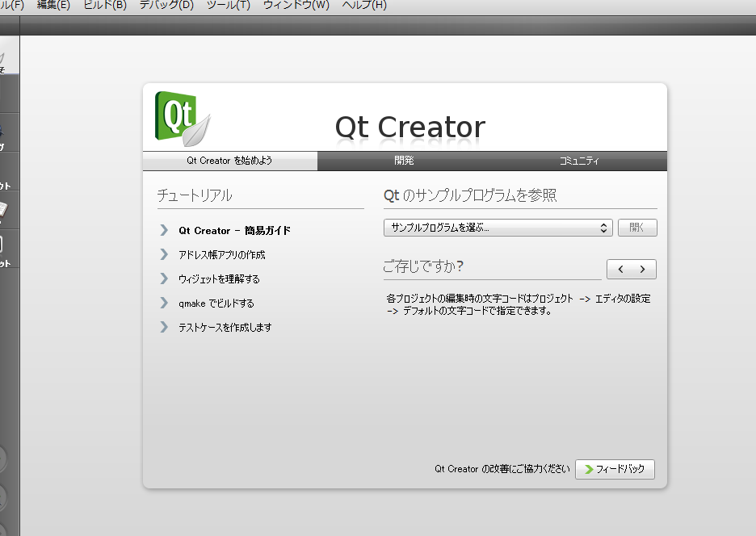
Task: Open Help mode via the notebook icon
Action: [4, 210]
